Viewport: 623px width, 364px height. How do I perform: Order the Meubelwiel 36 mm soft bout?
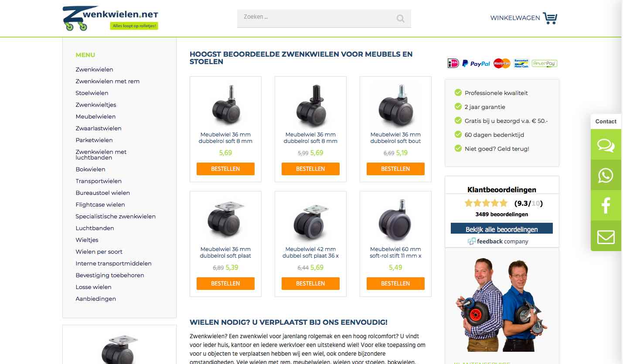tap(395, 169)
